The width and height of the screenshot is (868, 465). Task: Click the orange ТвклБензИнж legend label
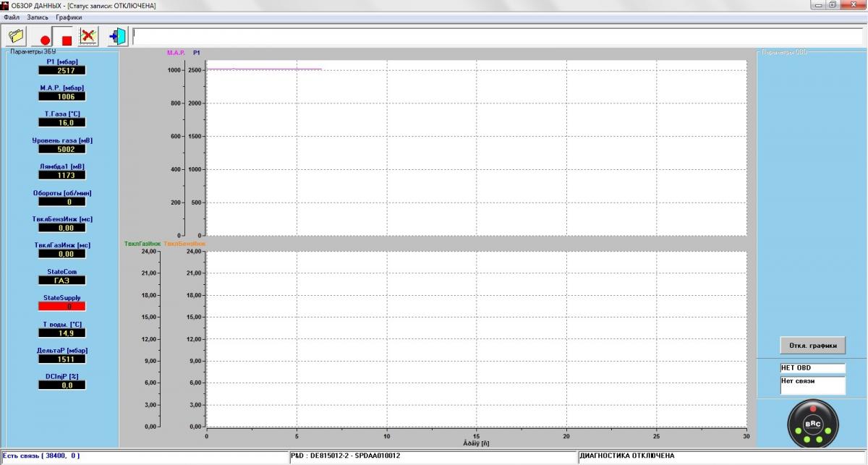pos(184,244)
